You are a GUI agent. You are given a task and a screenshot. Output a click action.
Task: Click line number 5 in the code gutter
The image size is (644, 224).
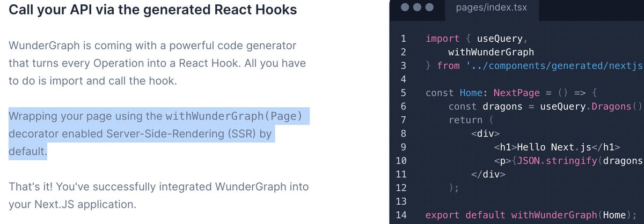(403, 93)
